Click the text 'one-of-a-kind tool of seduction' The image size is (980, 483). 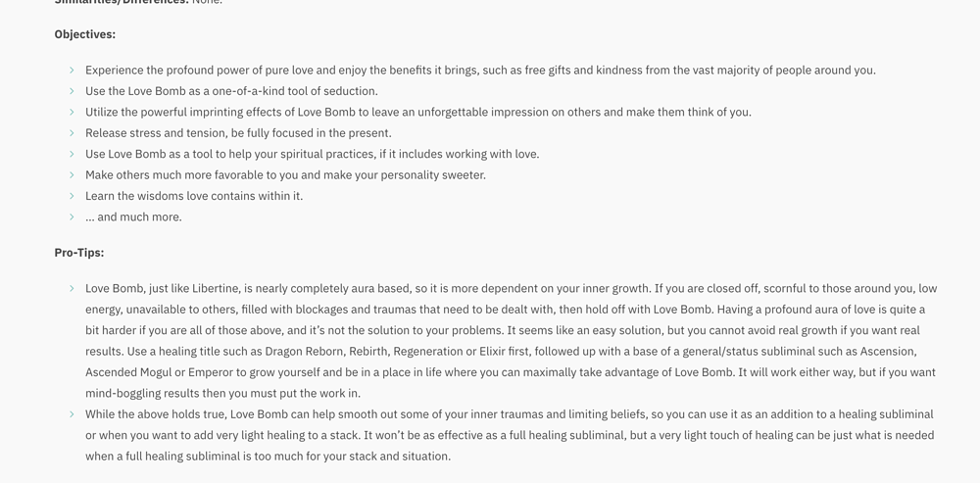295,91
